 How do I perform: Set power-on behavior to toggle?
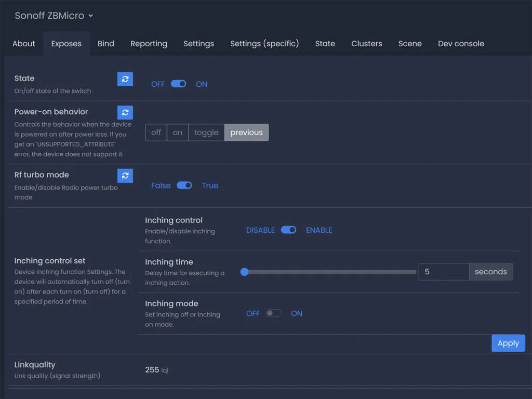pos(206,132)
